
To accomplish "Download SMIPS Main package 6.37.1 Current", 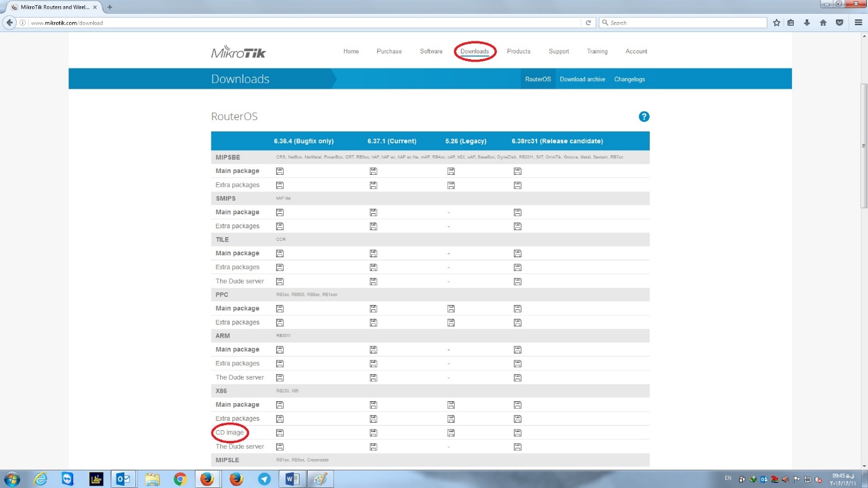I will tap(373, 212).
